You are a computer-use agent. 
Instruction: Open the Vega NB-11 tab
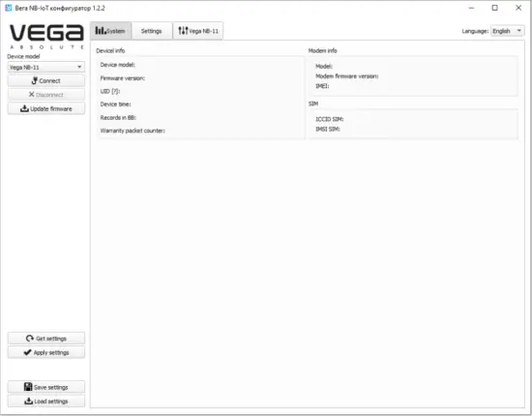pos(198,31)
